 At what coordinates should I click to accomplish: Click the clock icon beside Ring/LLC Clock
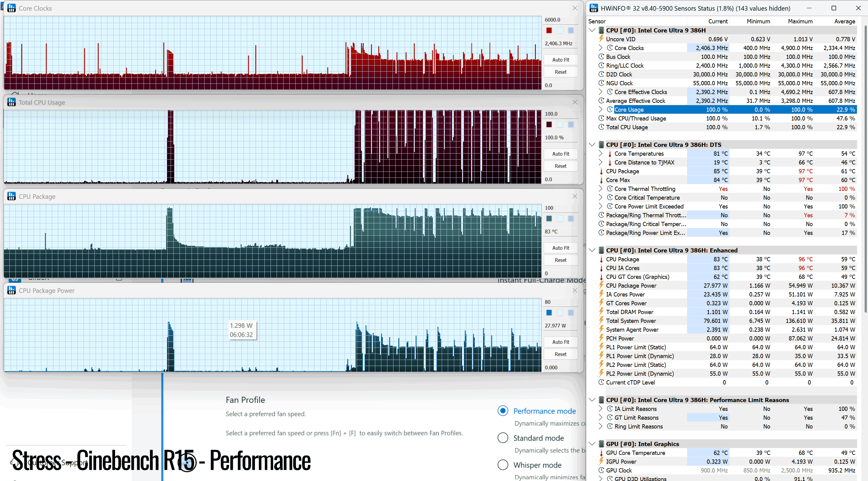tap(601, 65)
